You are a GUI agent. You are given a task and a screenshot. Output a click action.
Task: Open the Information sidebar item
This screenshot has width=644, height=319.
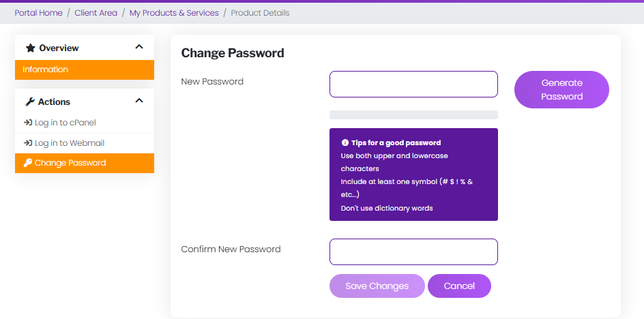point(46,70)
